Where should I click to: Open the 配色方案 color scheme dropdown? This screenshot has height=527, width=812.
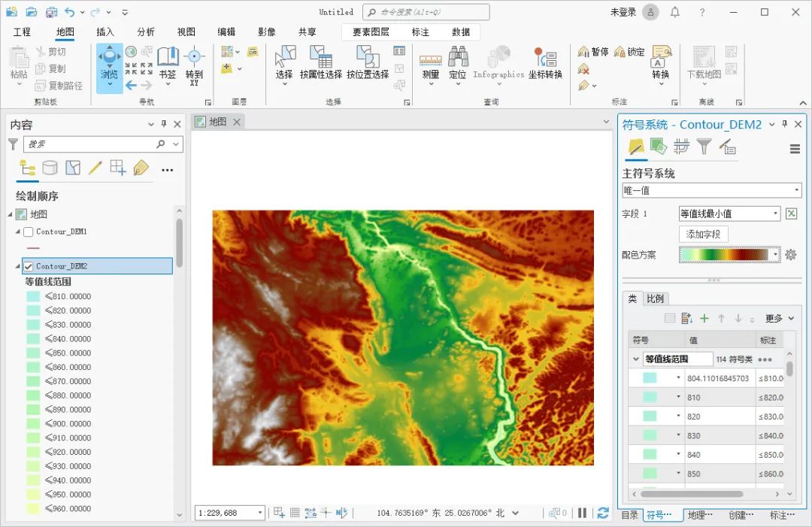729,254
